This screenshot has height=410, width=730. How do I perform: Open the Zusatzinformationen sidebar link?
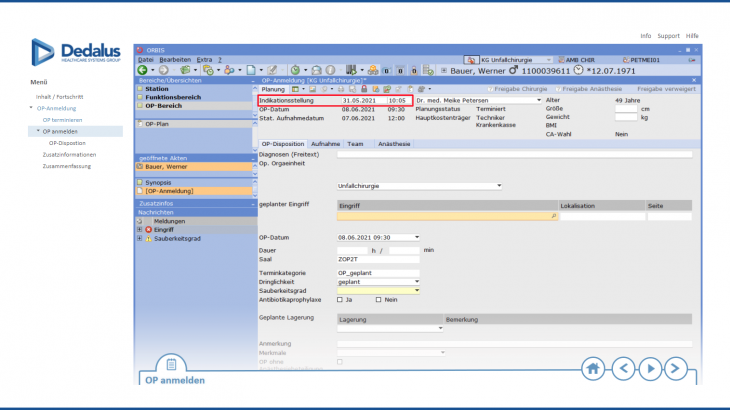click(70, 155)
